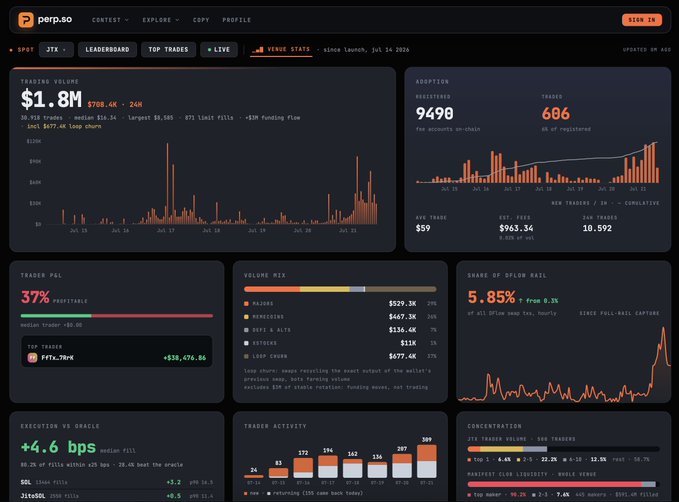The width and height of the screenshot is (679, 502).
Task: Click the 07-17 trader activity bar
Action: click(x=328, y=466)
